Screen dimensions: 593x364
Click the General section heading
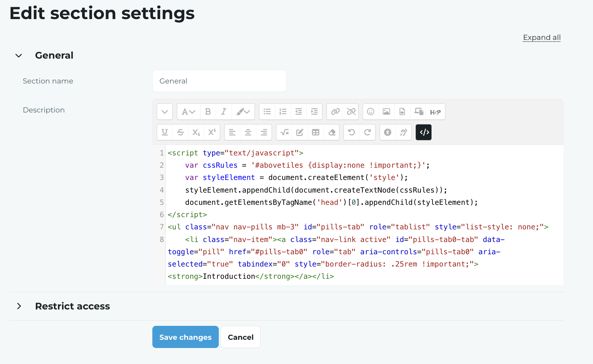[54, 56]
